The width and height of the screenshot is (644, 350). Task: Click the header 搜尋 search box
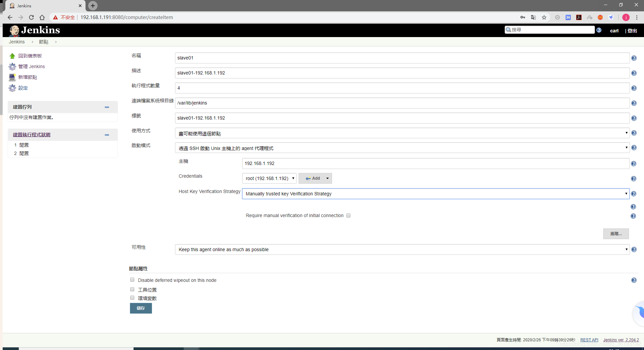click(x=549, y=30)
